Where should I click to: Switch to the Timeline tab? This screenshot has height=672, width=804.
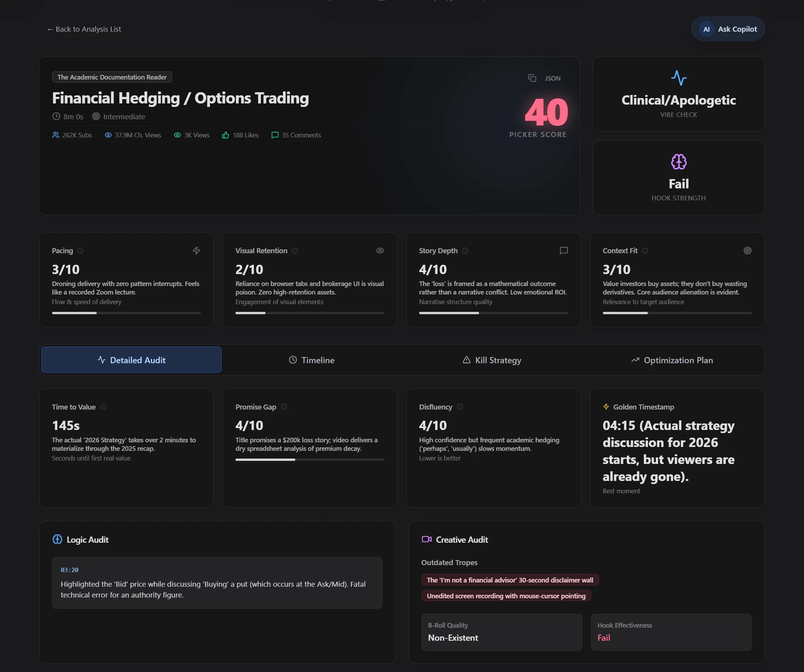pos(311,360)
